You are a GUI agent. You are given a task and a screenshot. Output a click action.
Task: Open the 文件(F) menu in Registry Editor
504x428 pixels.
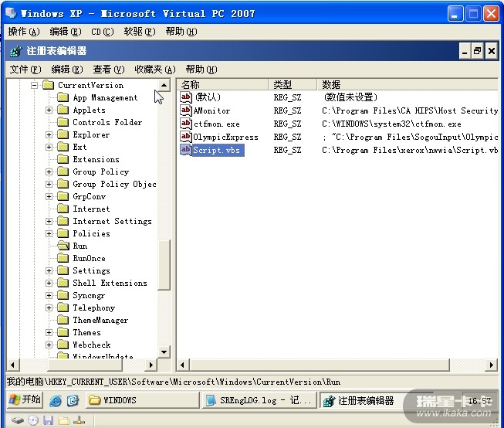point(25,70)
